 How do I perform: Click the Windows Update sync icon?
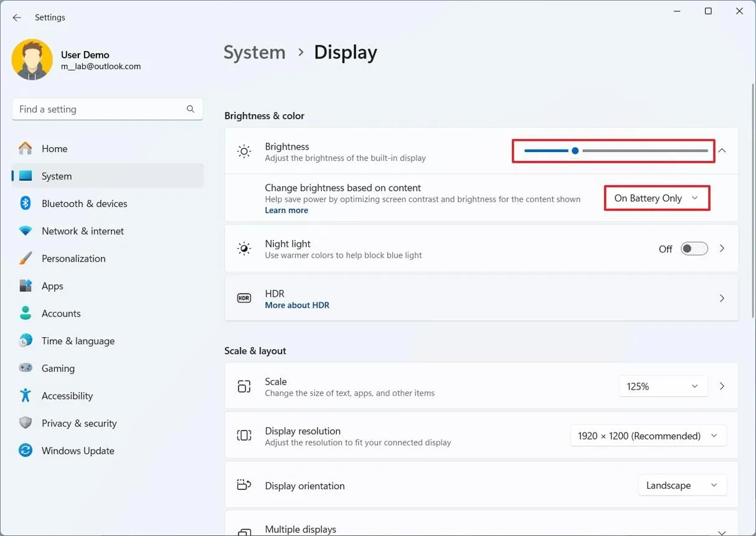[26, 450]
